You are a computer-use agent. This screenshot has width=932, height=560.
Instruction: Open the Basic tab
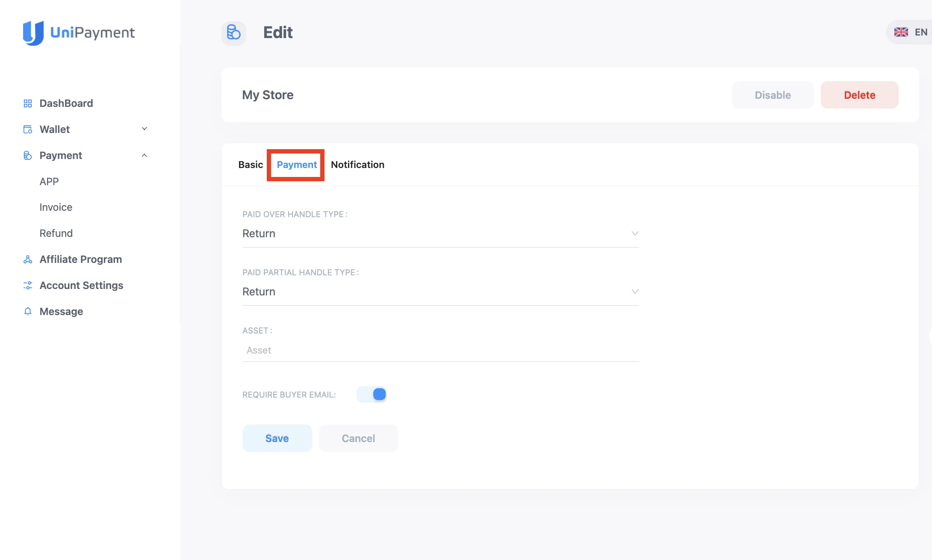251,165
